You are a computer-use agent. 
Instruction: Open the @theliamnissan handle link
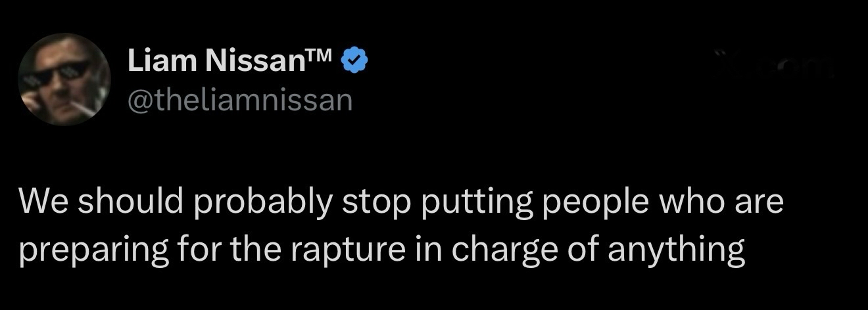point(239,100)
